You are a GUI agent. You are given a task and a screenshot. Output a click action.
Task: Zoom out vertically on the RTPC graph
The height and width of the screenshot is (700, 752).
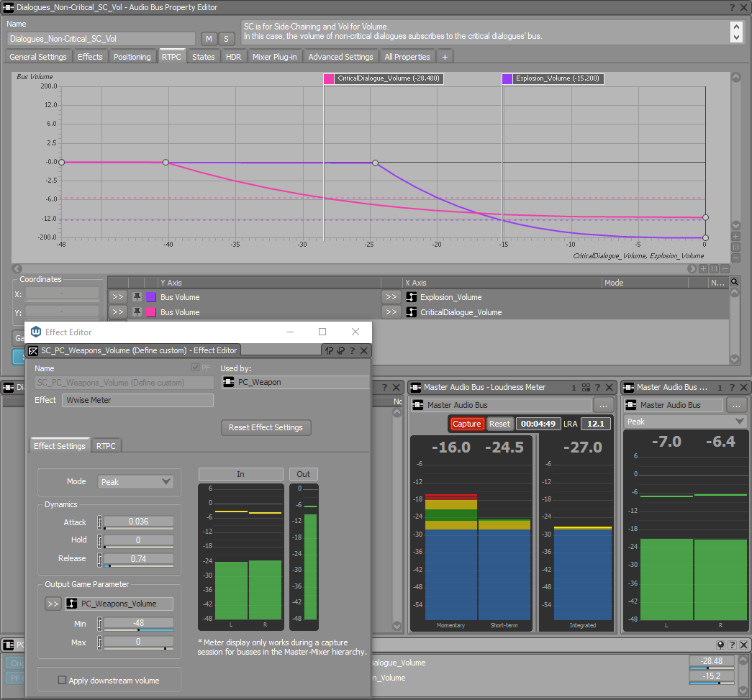point(735,258)
